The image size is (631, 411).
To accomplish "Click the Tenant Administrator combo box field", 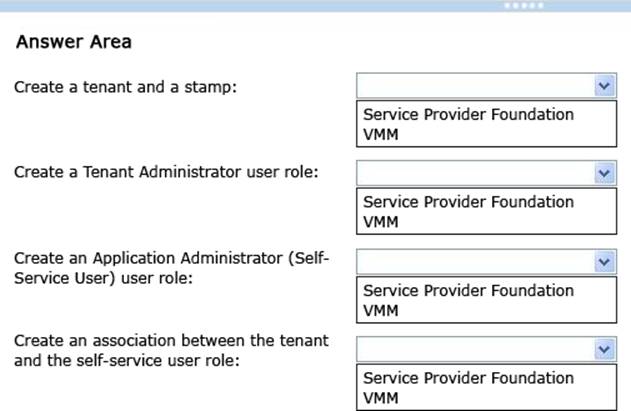I will pyautogui.click(x=475, y=174).
